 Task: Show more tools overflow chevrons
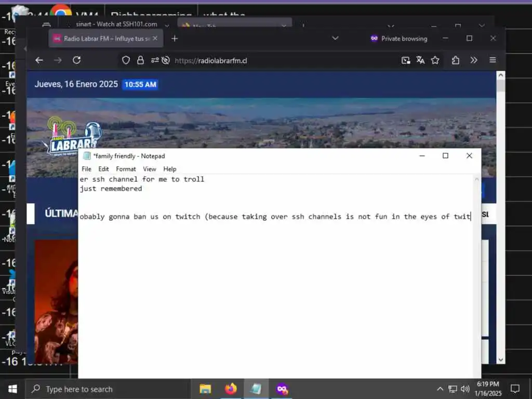tap(474, 60)
